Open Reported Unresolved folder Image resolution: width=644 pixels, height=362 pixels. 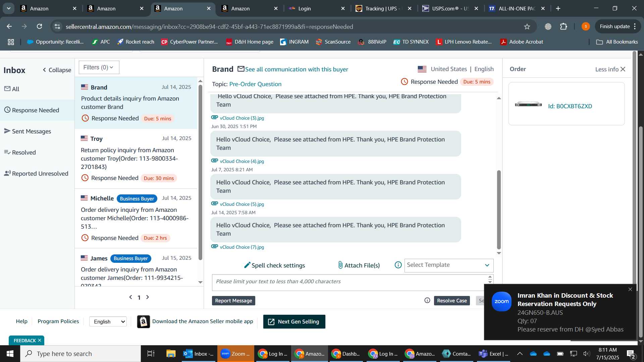click(36, 174)
